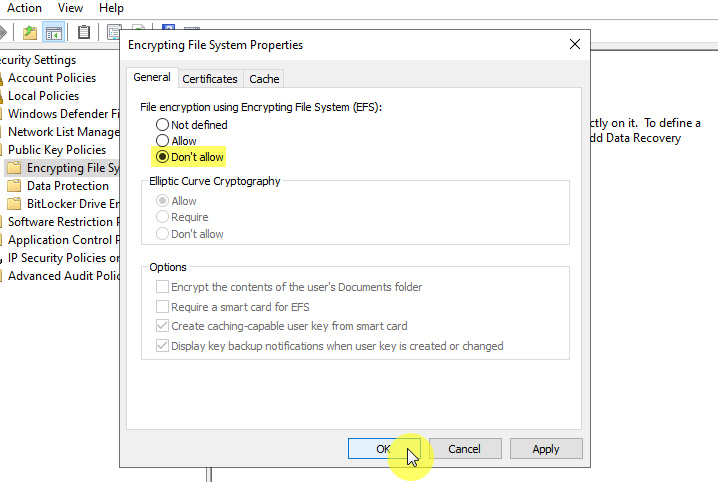Switch to the Certificates tab
The width and height of the screenshot is (718, 482).
click(210, 78)
